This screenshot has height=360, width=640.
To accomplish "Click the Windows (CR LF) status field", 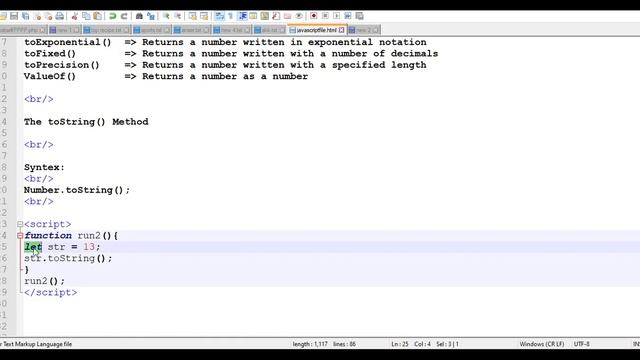I will [x=542, y=344].
